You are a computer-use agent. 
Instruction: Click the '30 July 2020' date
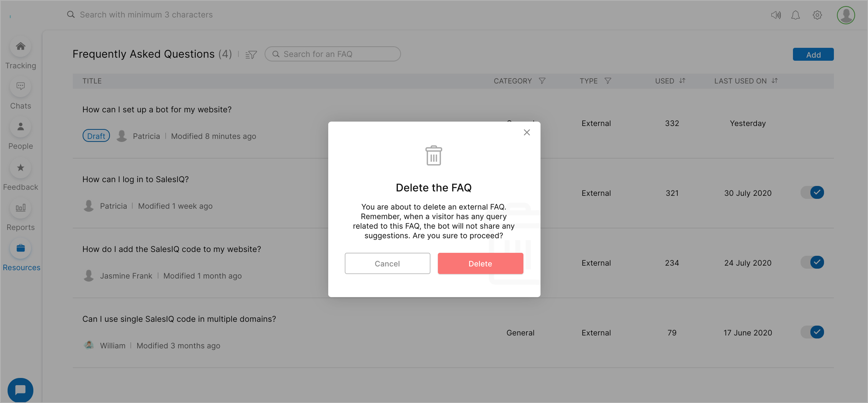748,193
